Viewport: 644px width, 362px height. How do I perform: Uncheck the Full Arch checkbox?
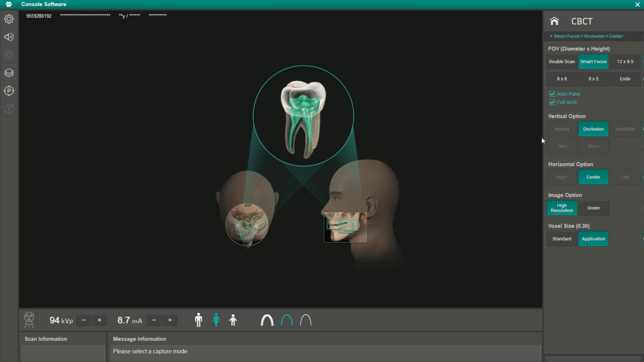552,102
